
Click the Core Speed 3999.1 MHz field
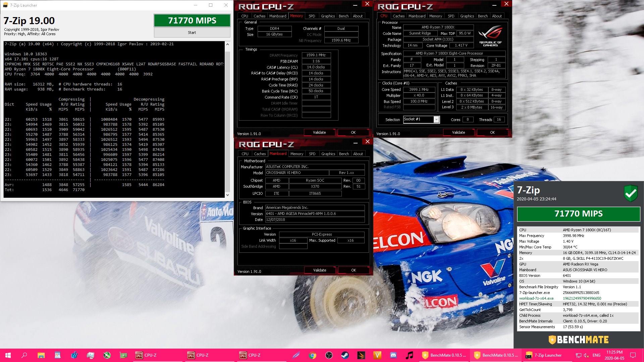point(419,89)
